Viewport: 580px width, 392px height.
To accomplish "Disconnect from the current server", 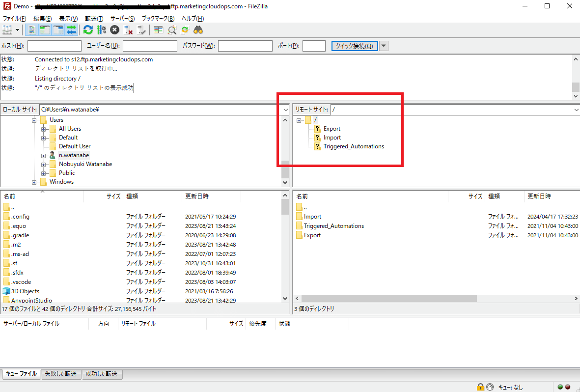I will tap(128, 30).
